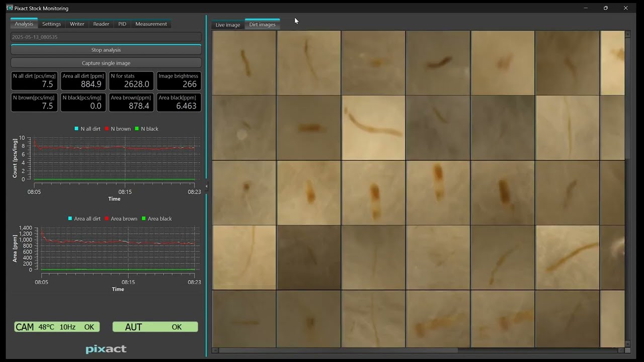Click the Area brown ppm value box
644x362 pixels.
pos(130,102)
